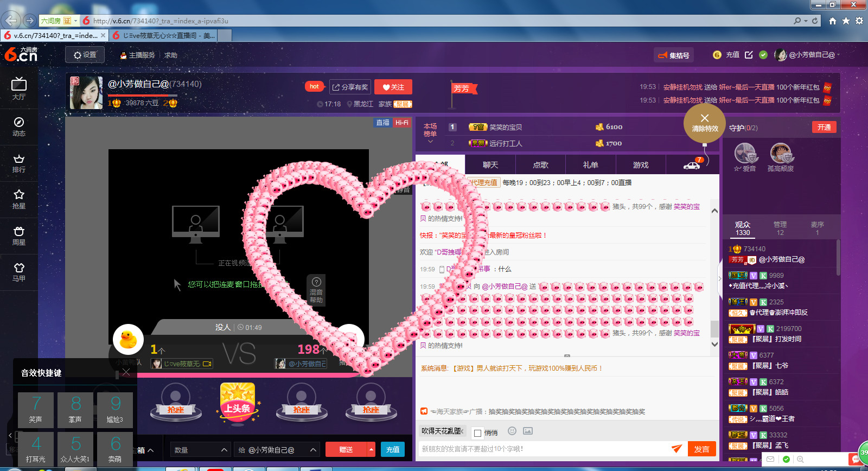868x471 pixels.
Task: Play sound effect 8 掌声
Action: pos(75,410)
